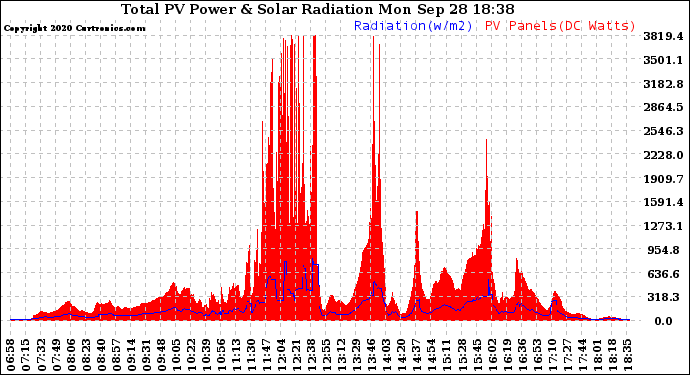Click the 18:35 time label
The width and height of the screenshot is (690, 375).
pos(627,355)
